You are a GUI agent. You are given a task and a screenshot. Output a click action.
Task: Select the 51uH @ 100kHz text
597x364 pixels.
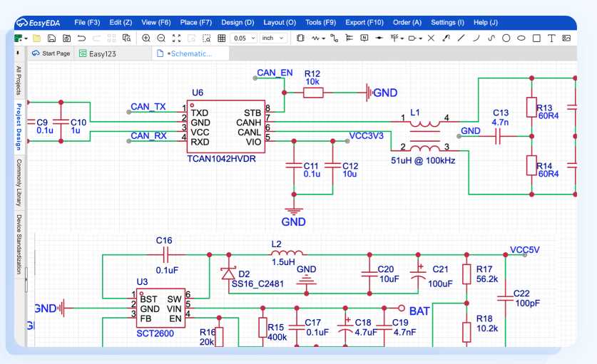[423, 160]
